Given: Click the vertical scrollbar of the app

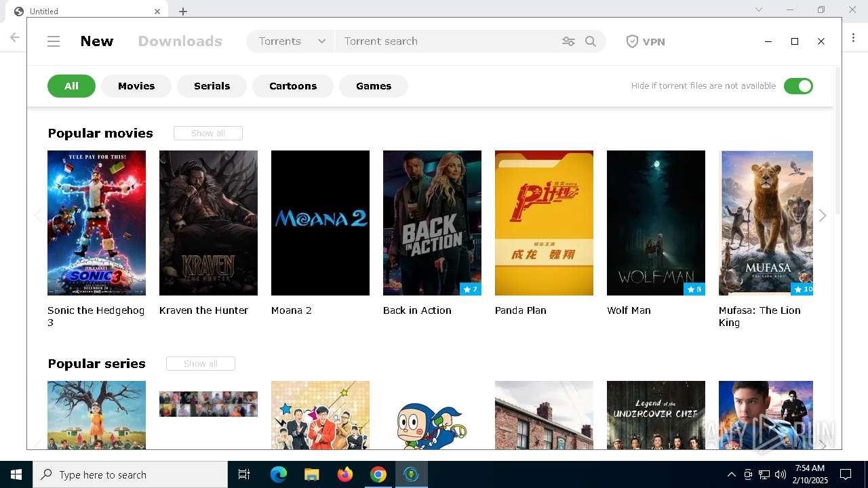Looking at the screenshot, I should coord(837,141).
